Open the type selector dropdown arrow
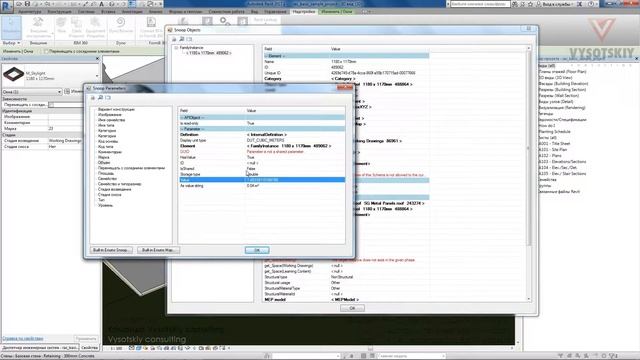The image size is (640, 360). (97, 76)
